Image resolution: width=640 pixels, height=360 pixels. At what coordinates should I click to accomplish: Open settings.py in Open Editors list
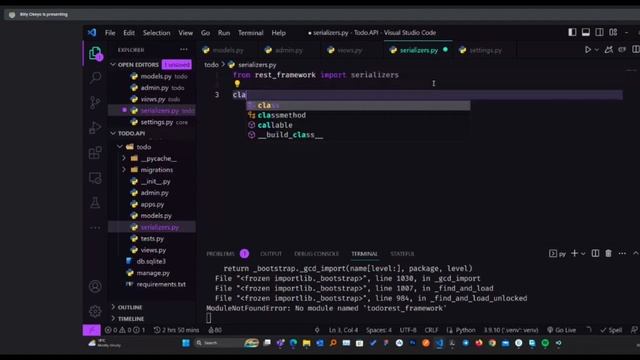point(157,122)
